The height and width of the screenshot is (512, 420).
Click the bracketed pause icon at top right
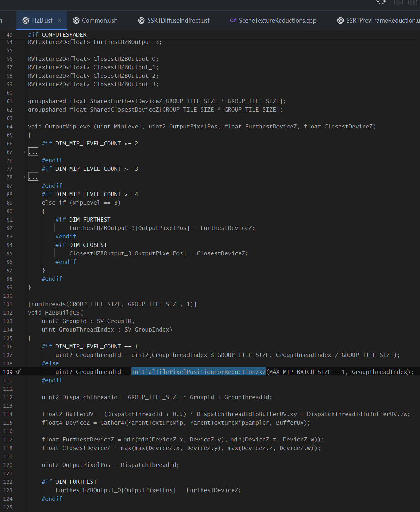point(412,3)
